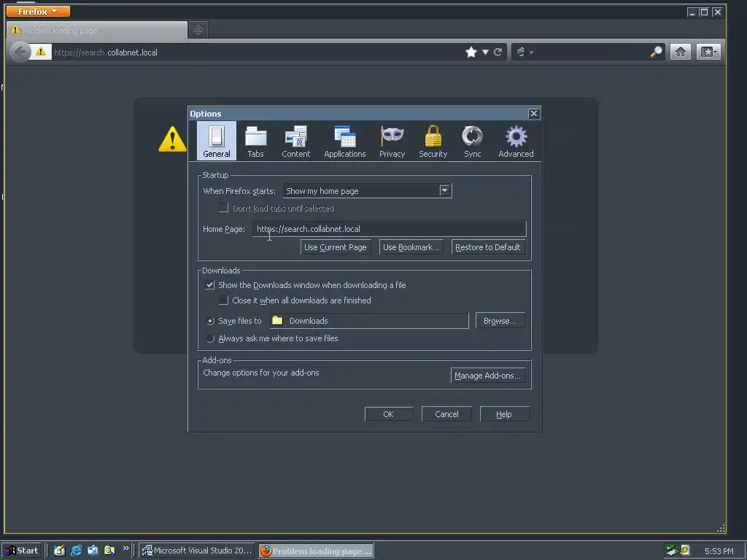Confirm Options dialog with OK

[x=388, y=414]
